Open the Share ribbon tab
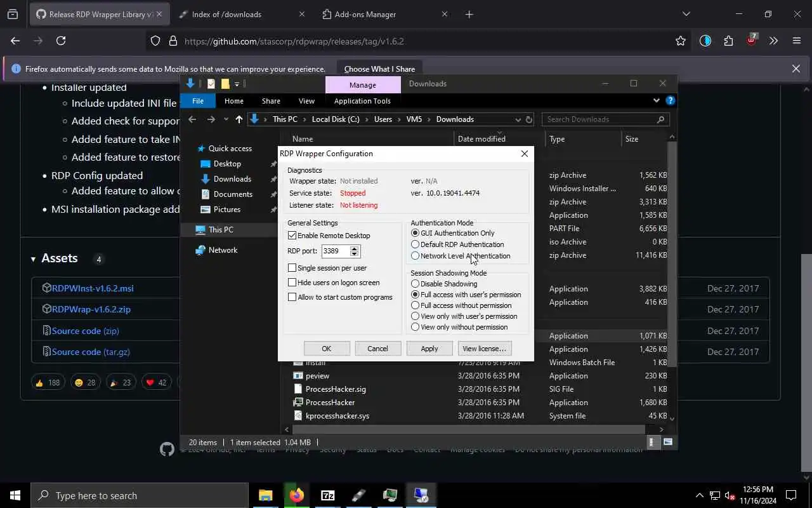Viewport: 812px width, 508px height. (x=271, y=100)
